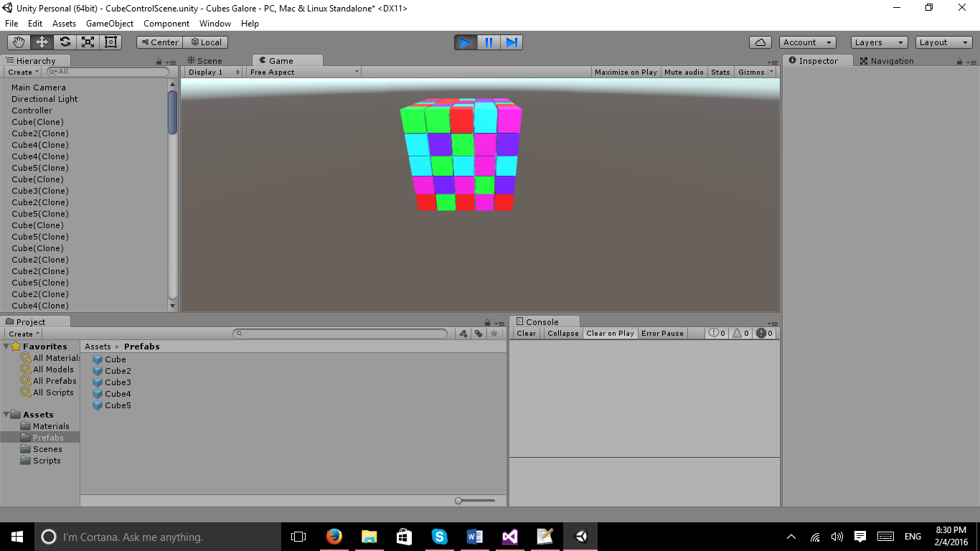Open the File menu
Image resolution: width=980 pixels, height=551 pixels.
coord(11,24)
